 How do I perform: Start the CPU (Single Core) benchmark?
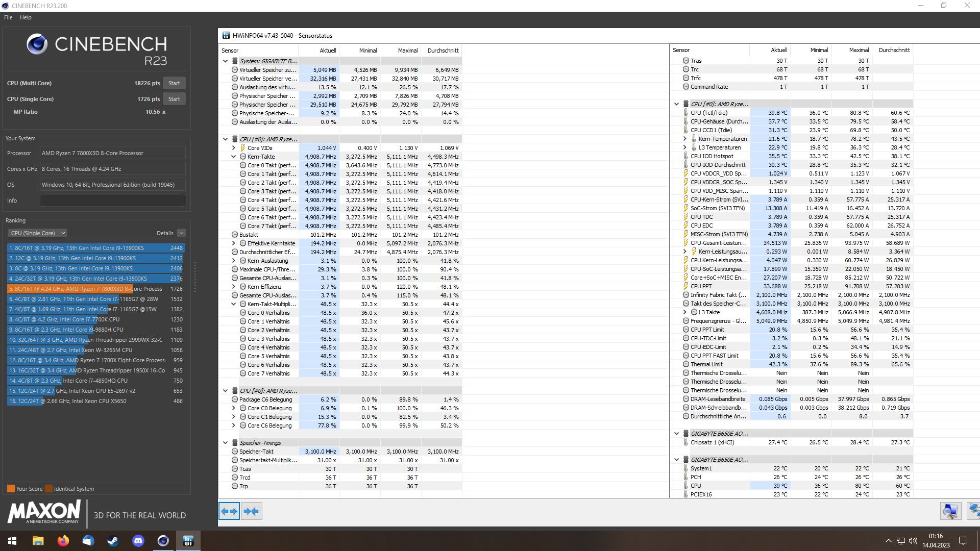(x=174, y=99)
